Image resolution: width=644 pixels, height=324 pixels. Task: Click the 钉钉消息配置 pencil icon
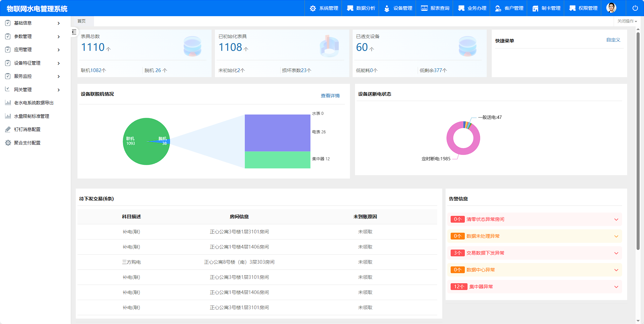coord(8,129)
